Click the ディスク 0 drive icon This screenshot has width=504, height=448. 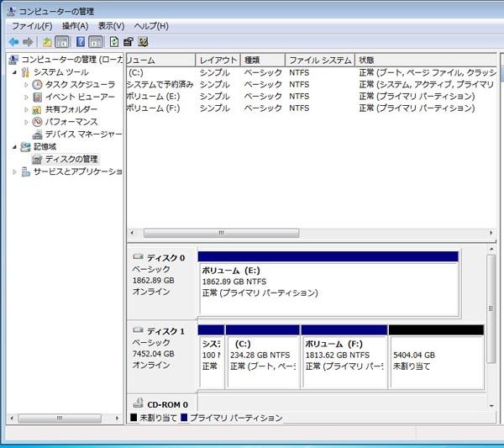click(x=139, y=256)
